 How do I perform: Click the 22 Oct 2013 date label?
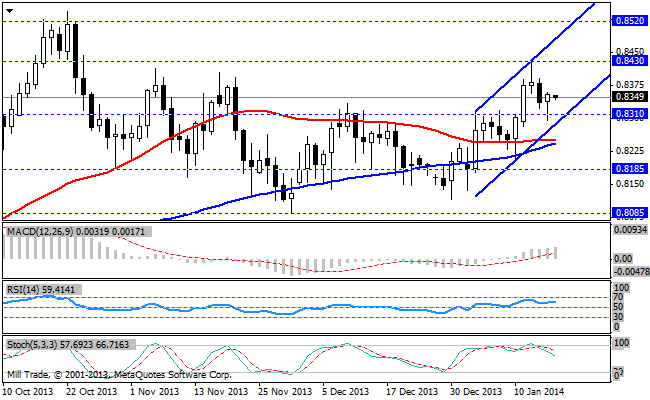pos(92,392)
